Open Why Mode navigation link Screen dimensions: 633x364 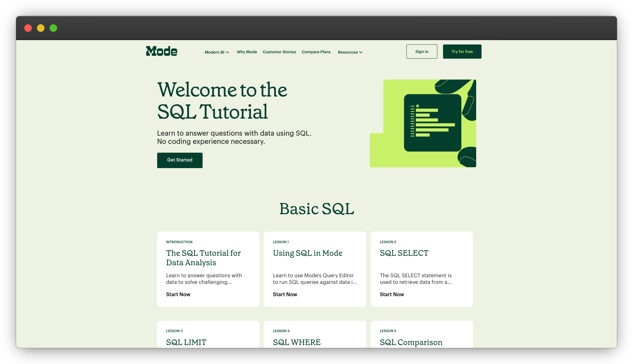pyautogui.click(x=247, y=52)
